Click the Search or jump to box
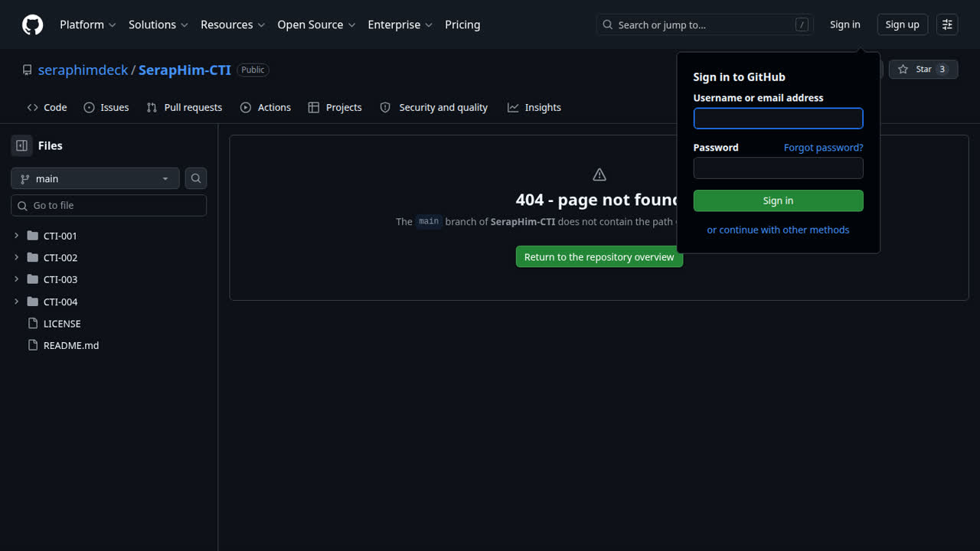 pos(704,24)
